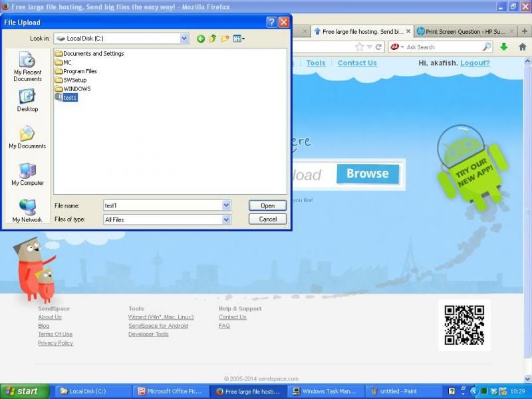Expand the Files of type dropdown
532x399 pixels.
(x=226, y=219)
